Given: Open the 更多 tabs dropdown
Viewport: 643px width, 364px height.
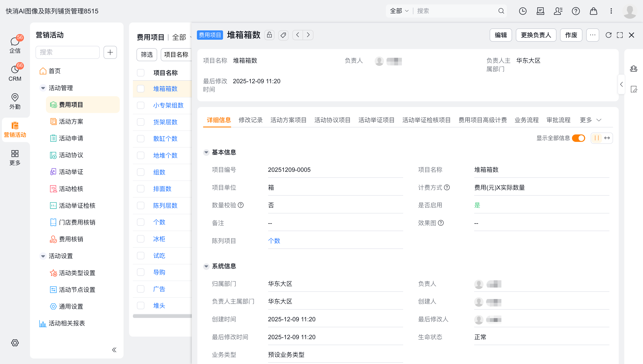Looking at the screenshot, I should pos(590,120).
